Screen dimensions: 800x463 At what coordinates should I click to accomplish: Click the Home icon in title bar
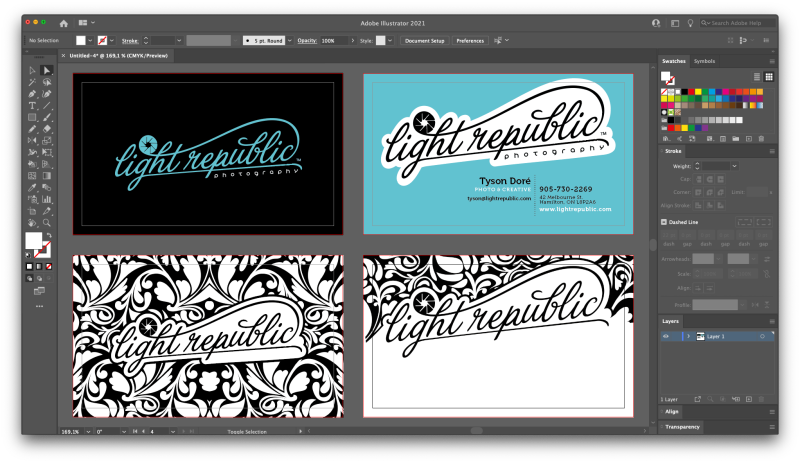(x=63, y=23)
